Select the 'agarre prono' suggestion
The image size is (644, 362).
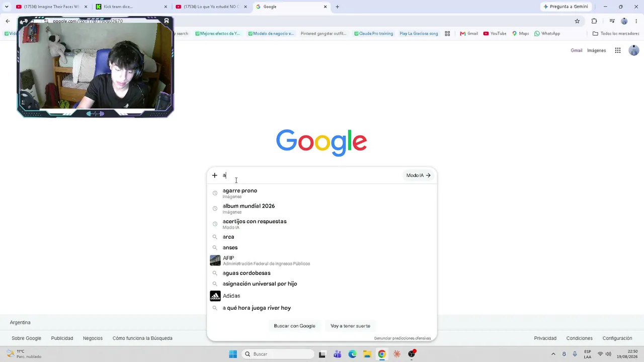322,193
